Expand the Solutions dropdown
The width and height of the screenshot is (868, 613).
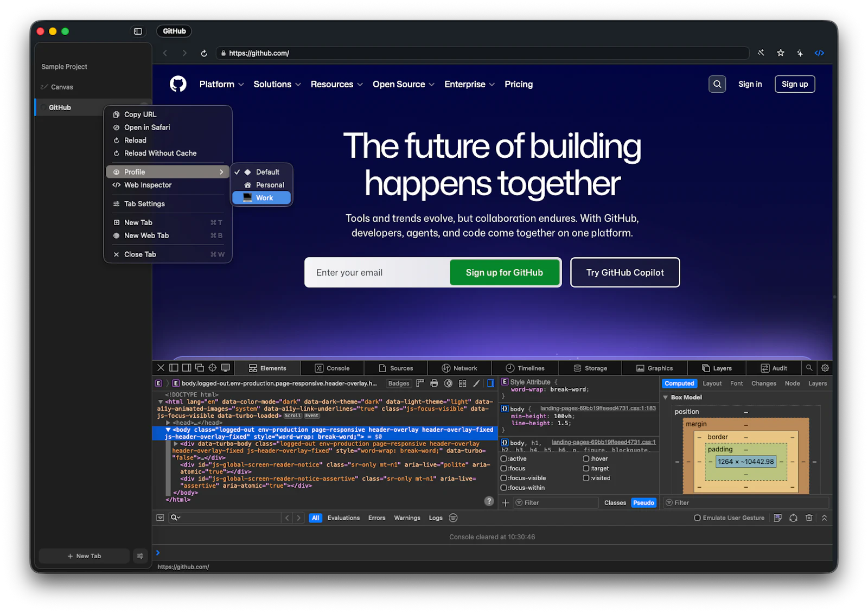point(277,84)
